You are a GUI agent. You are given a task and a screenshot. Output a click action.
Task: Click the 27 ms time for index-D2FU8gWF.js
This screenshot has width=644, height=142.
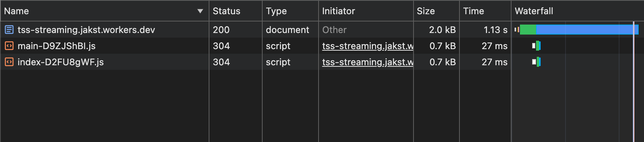pos(494,62)
